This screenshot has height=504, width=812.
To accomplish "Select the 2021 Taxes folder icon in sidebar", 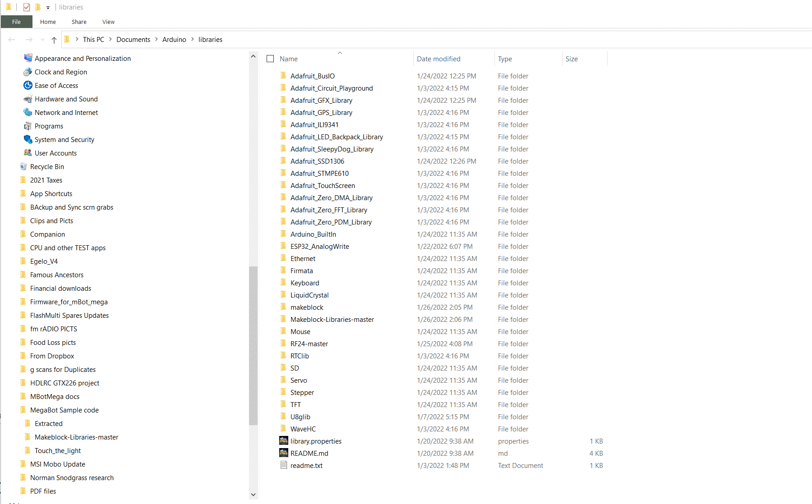I will tap(23, 180).
